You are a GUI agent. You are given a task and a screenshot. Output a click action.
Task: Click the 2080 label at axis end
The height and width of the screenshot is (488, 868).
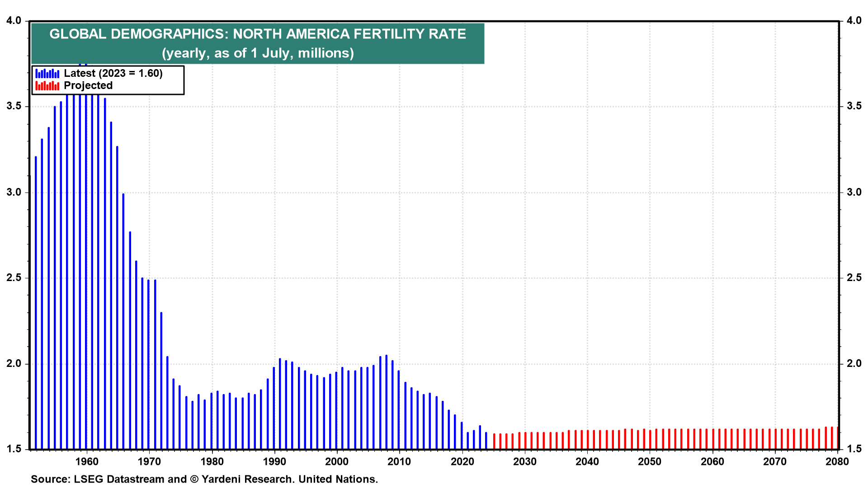837,461
